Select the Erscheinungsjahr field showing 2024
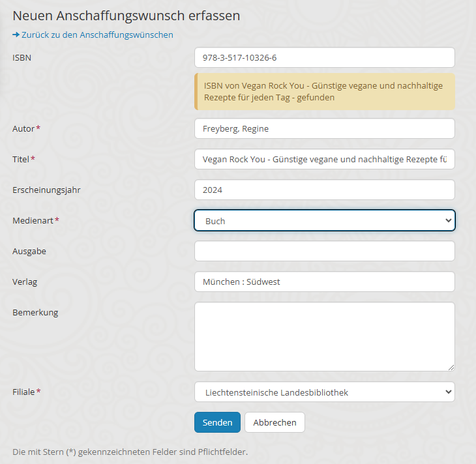The image size is (476, 464). point(324,190)
